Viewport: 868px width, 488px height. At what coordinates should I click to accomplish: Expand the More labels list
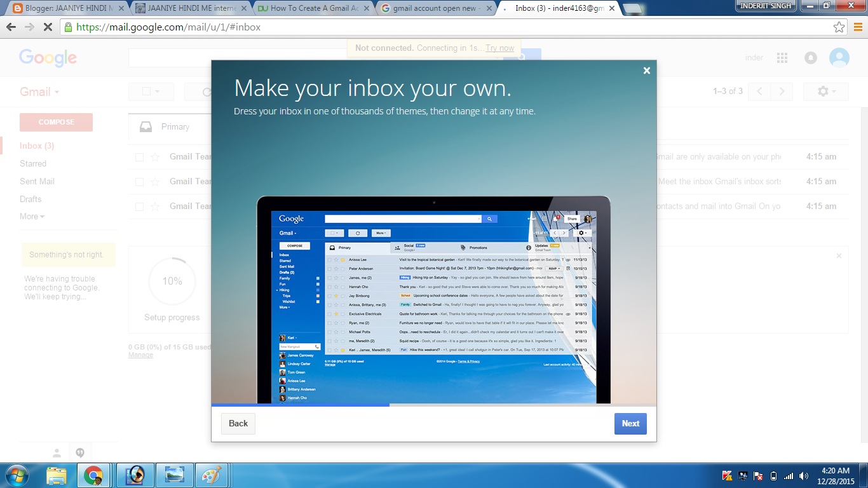(x=32, y=217)
